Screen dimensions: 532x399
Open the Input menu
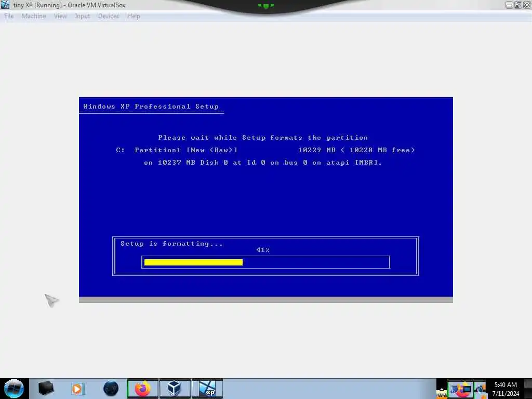click(83, 16)
